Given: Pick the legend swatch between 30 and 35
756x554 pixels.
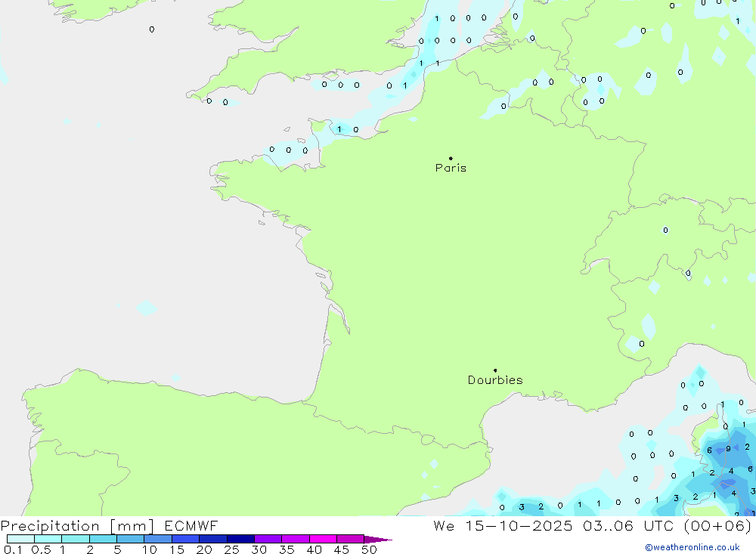Looking at the screenshot, I should [268, 539].
